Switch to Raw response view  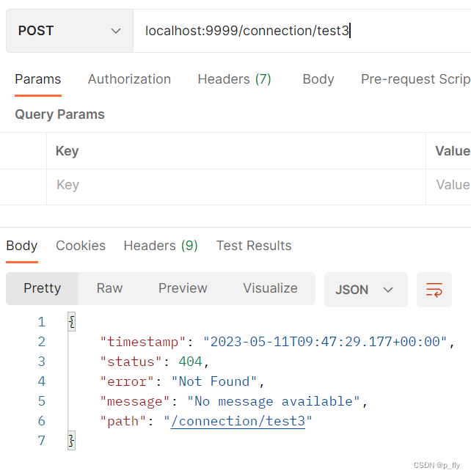(x=109, y=288)
